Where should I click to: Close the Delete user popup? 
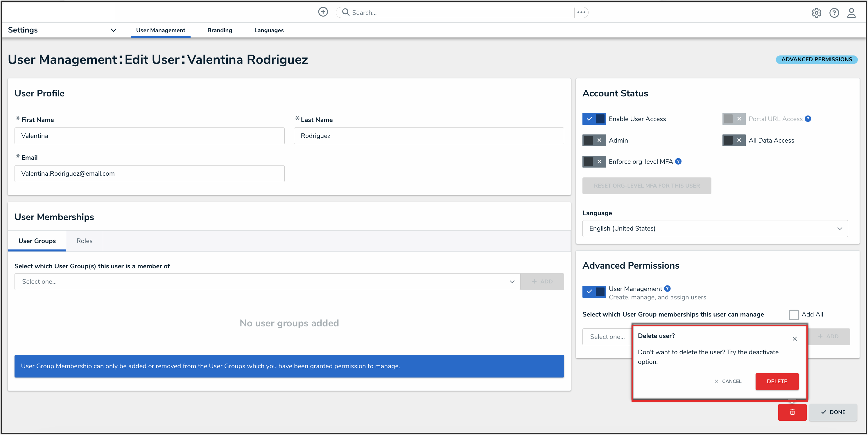point(795,339)
